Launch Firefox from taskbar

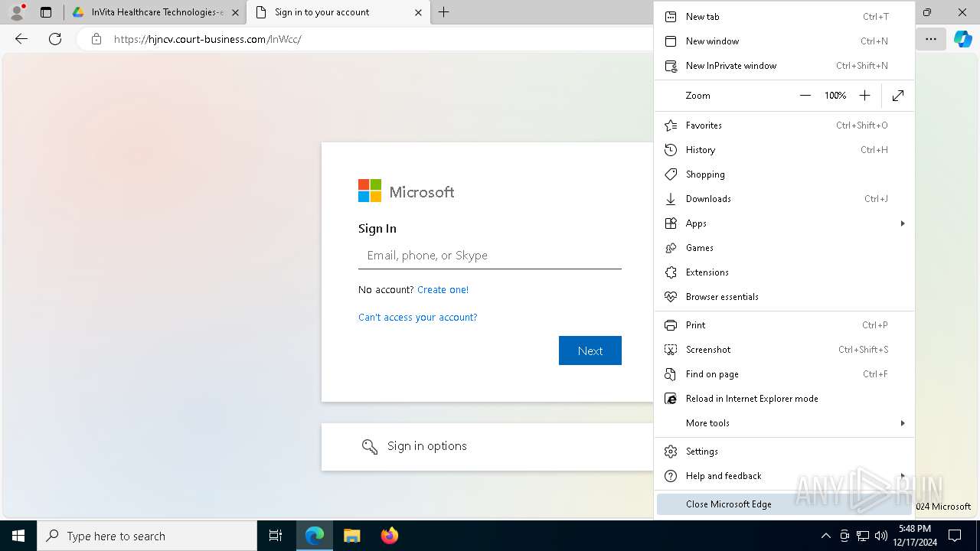389,536
